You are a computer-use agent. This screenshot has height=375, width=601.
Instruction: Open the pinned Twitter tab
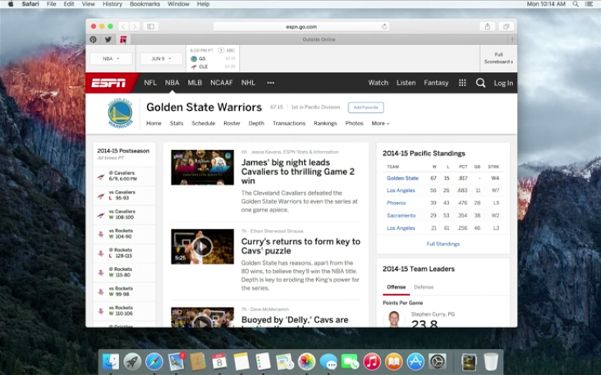pos(108,39)
